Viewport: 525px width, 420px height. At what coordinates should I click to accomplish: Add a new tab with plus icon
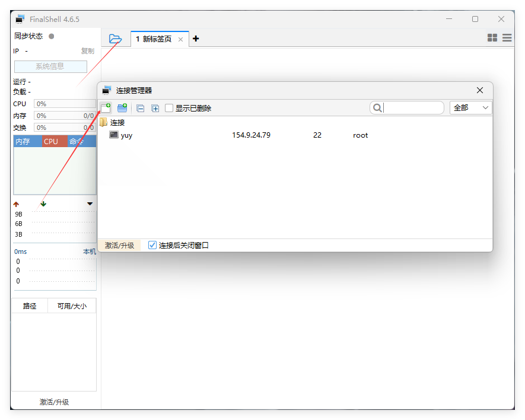pyautogui.click(x=196, y=39)
